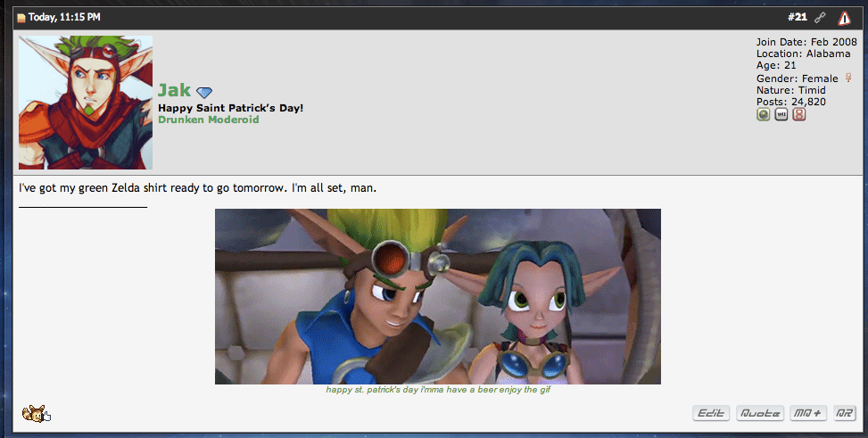868x438 pixels.
Task: Click the "Happy Saint Patrick's Day!" user title
Action: coord(231,108)
